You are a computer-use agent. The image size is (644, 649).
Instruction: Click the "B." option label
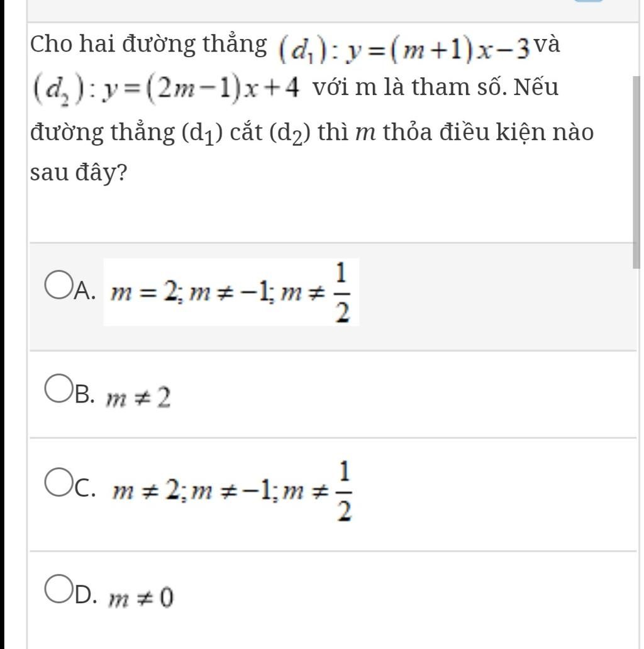85,394
